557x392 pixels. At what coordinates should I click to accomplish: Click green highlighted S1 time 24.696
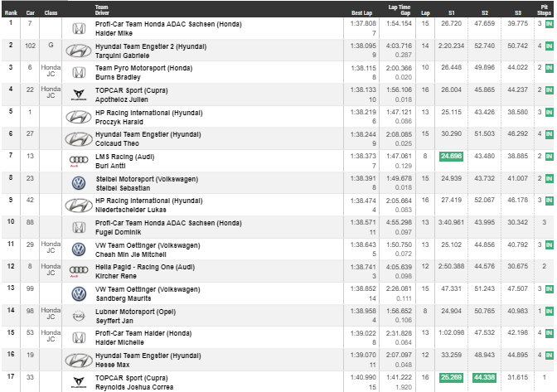coord(451,157)
